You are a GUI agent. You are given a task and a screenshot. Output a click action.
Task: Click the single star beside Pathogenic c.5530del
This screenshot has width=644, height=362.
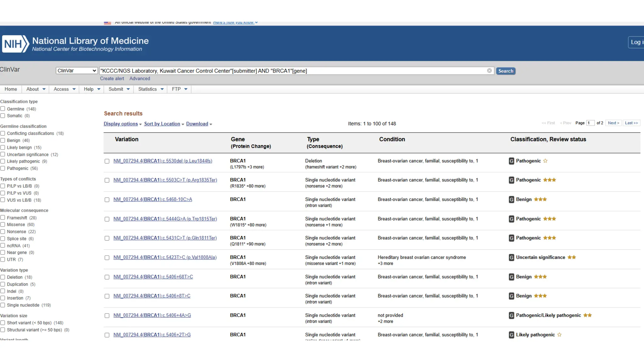545,161
